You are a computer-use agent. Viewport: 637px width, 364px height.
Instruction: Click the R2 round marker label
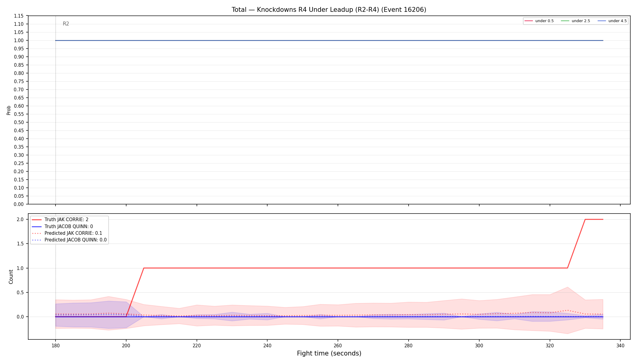[x=66, y=24]
